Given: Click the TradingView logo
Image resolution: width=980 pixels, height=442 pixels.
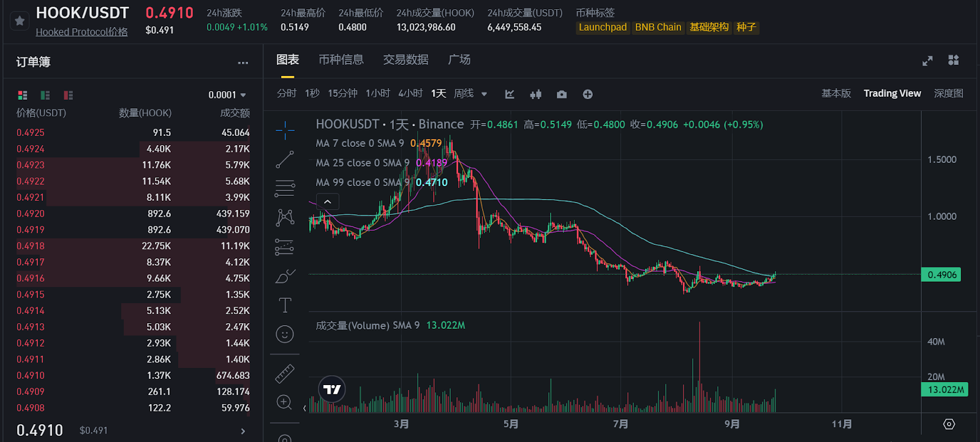Looking at the screenshot, I should pos(332,389).
